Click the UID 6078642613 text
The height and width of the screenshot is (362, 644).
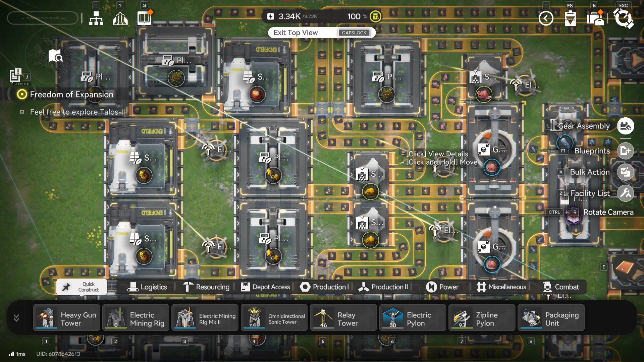(x=58, y=354)
